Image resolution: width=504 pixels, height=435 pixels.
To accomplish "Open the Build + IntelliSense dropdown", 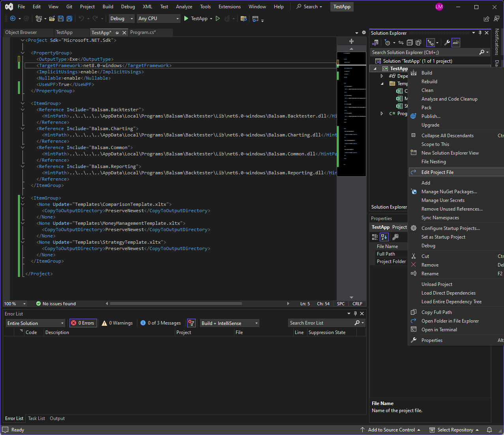I will [230, 323].
